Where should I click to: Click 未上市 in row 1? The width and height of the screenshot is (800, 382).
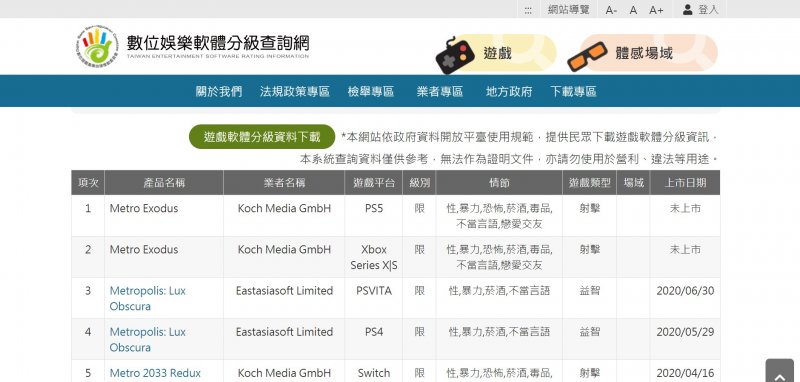(685, 208)
